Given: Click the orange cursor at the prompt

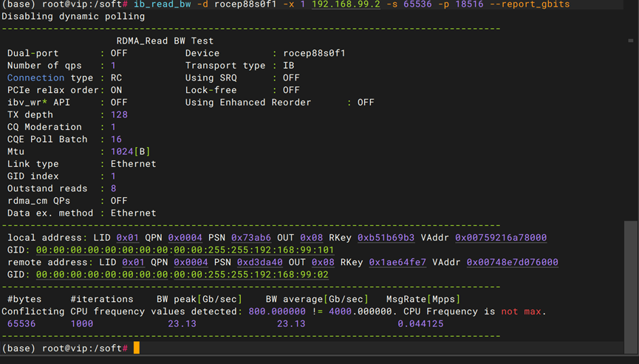Looking at the screenshot, I should coord(136,348).
